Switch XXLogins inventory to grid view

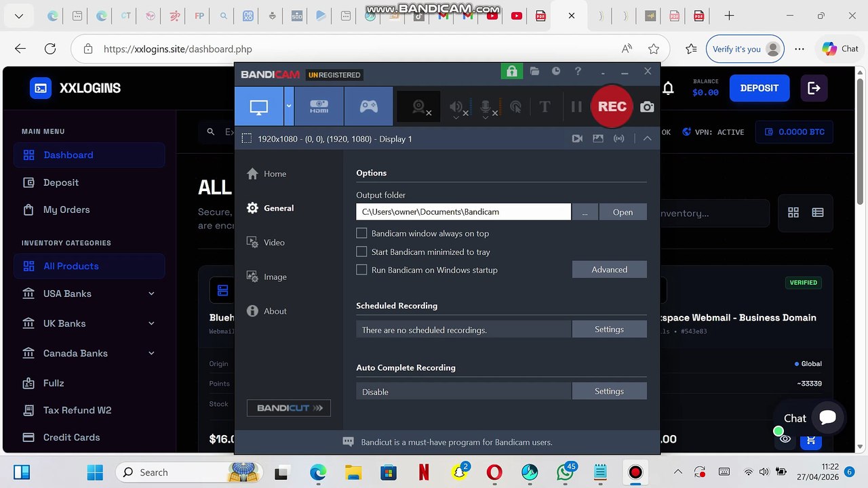click(793, 213)
